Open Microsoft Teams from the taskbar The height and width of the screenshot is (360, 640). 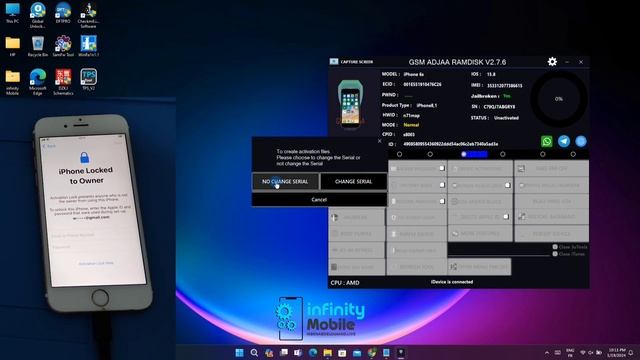point(298,353)
